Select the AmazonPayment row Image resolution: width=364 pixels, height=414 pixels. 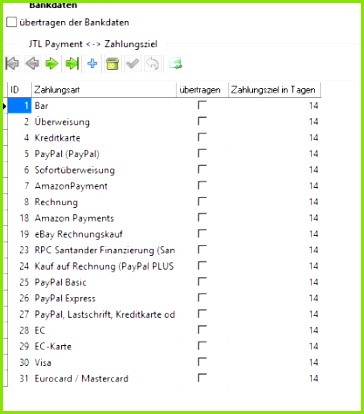click(x=164, y=186)
